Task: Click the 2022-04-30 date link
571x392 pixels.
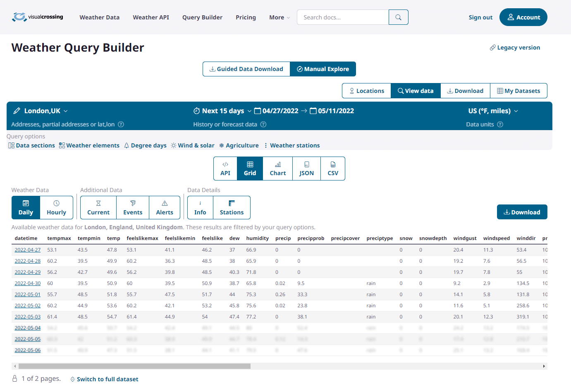Action: tap(28, 283)
